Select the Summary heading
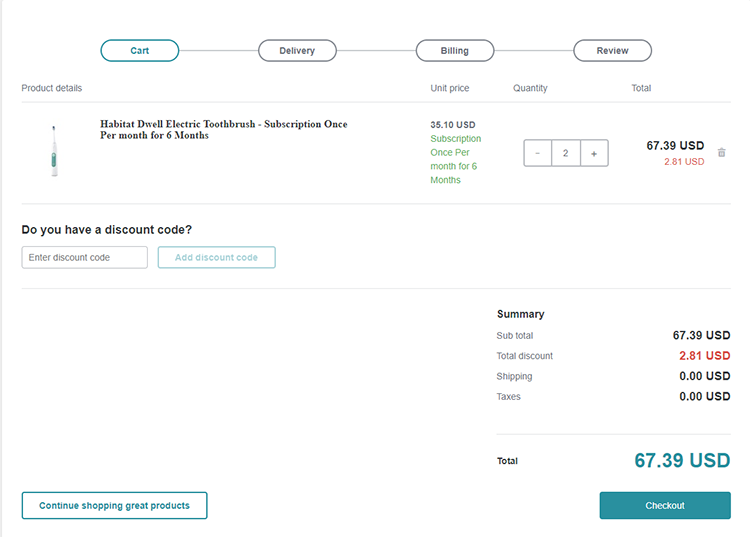 (x=520, y=314)
